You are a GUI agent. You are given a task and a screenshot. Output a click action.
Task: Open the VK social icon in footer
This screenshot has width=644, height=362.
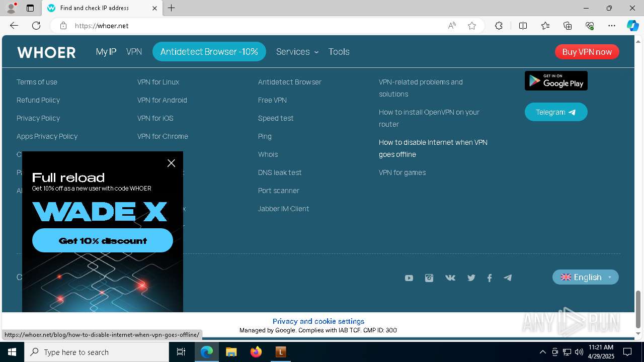(x=450, y=278)
